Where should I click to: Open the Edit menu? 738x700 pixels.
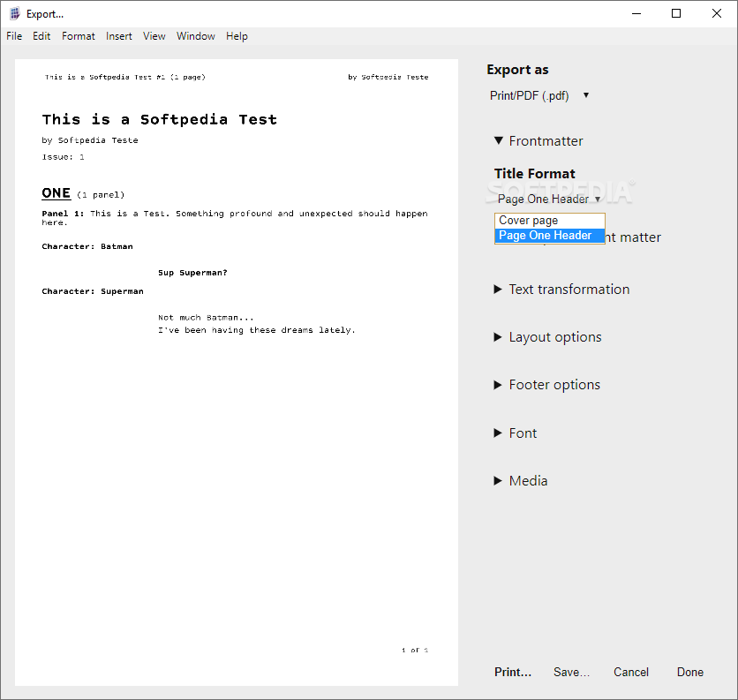point(41,36)
